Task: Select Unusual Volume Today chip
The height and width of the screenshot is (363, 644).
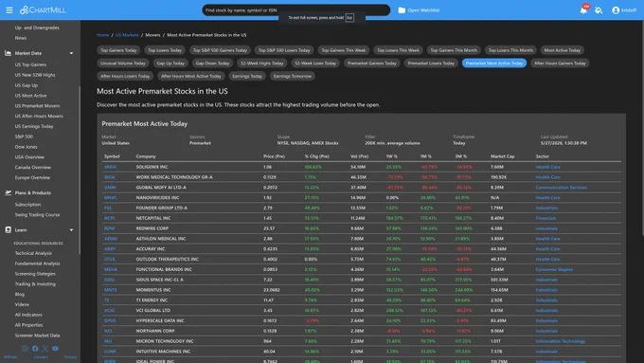Action: click(123, 63)
